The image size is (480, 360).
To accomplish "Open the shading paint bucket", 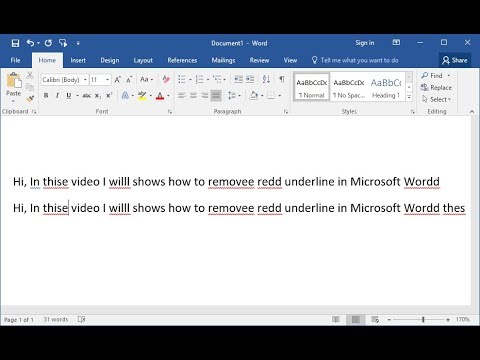I will [254, 96].
